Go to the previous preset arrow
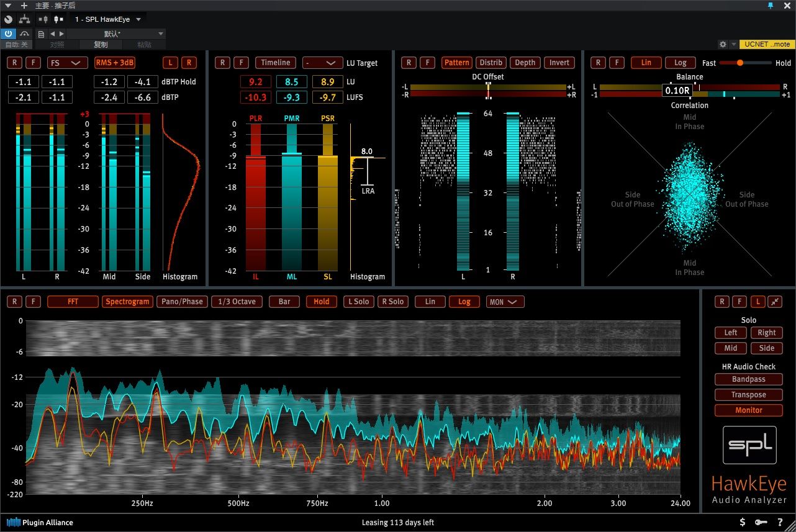The width and height of the screenshot is (796, 532). 52,34
